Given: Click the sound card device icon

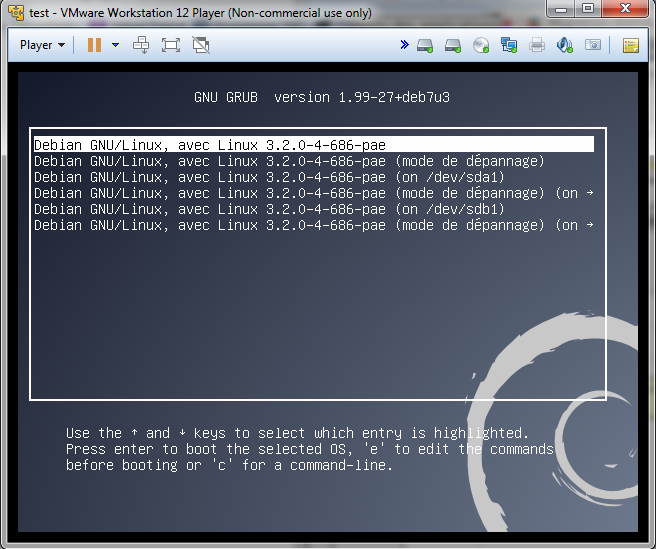Looking at the screenshot, I should pos(565,45).
